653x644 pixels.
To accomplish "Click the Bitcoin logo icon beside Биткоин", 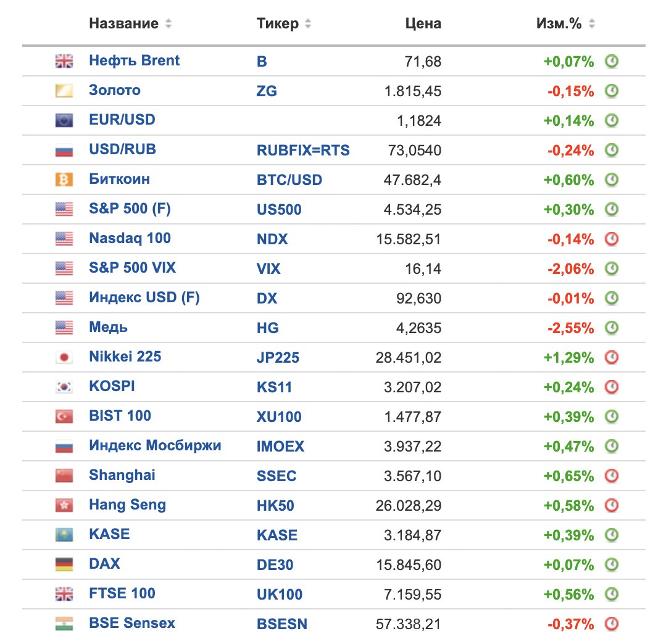I will (64, 180).
